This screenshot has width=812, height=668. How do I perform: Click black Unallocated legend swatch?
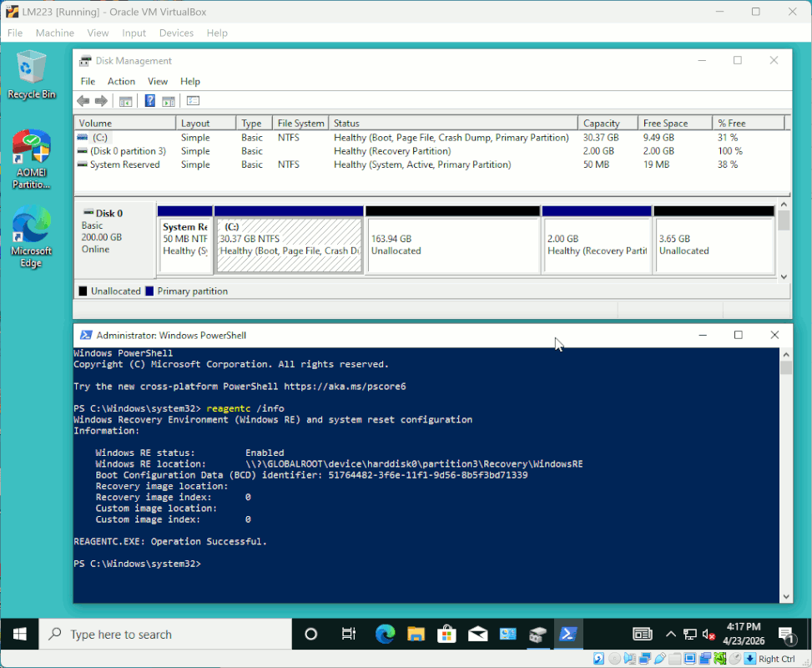[x=83, y=291]
